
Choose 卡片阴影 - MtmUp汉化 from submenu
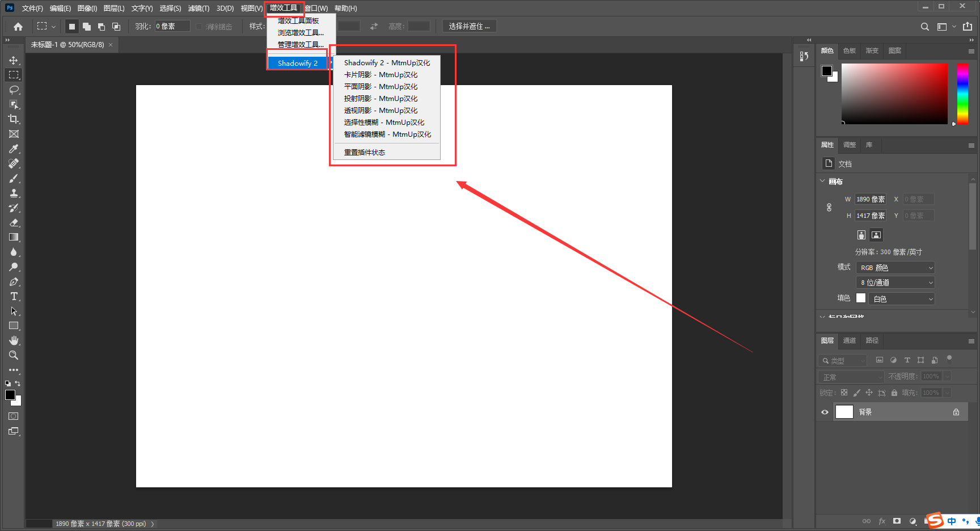(x=381, y=75)
